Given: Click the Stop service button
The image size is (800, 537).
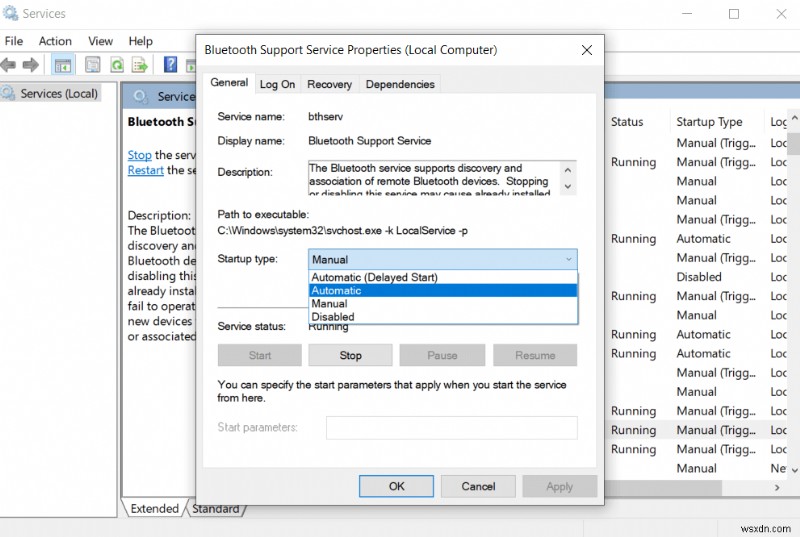Looking at the screenshot, I should tap(350, 355).
